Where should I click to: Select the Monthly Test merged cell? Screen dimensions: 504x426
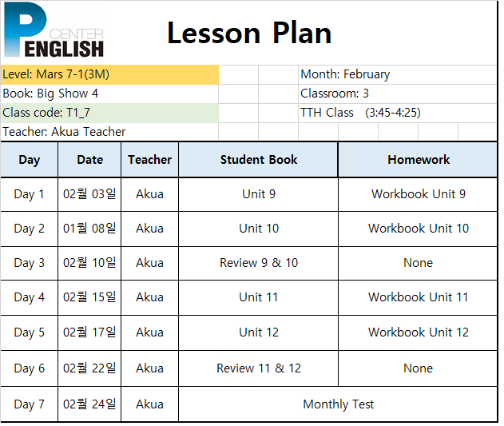coord(338,404)
